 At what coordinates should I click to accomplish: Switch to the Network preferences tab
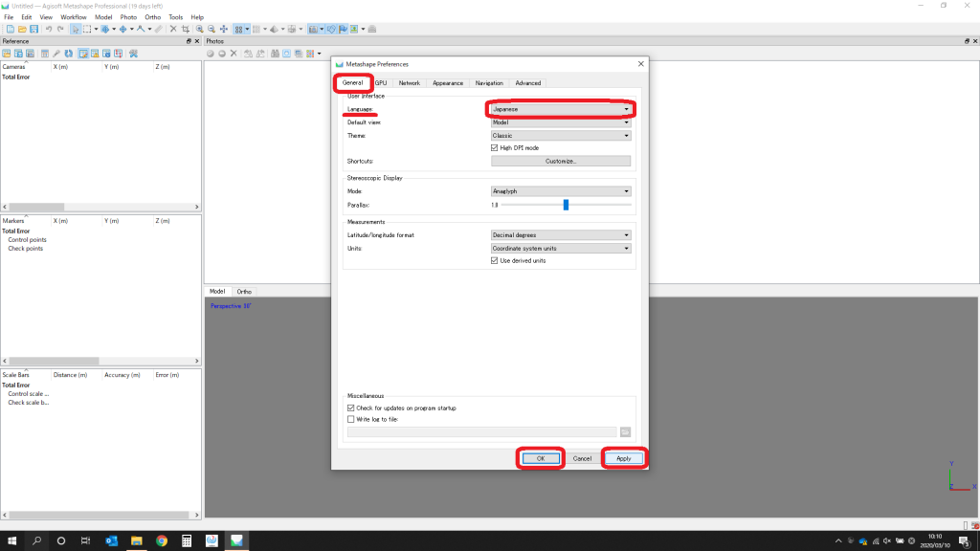[410, 83]
